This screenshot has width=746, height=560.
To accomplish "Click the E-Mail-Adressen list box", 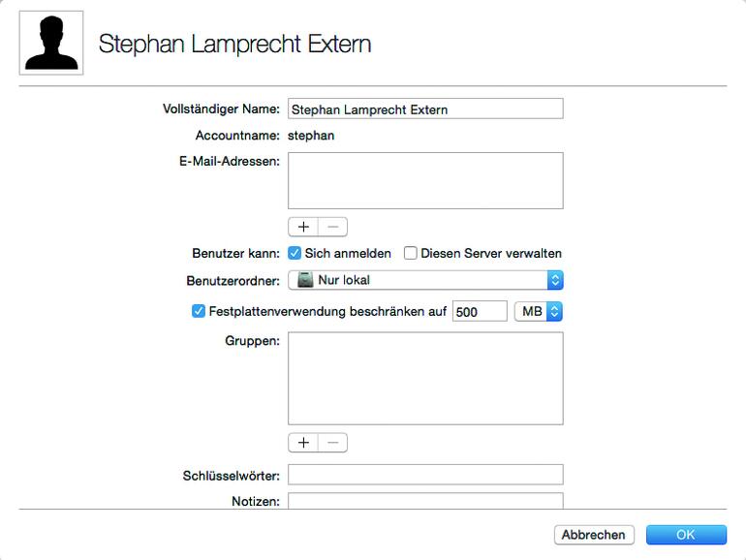I will pos(425,180).
